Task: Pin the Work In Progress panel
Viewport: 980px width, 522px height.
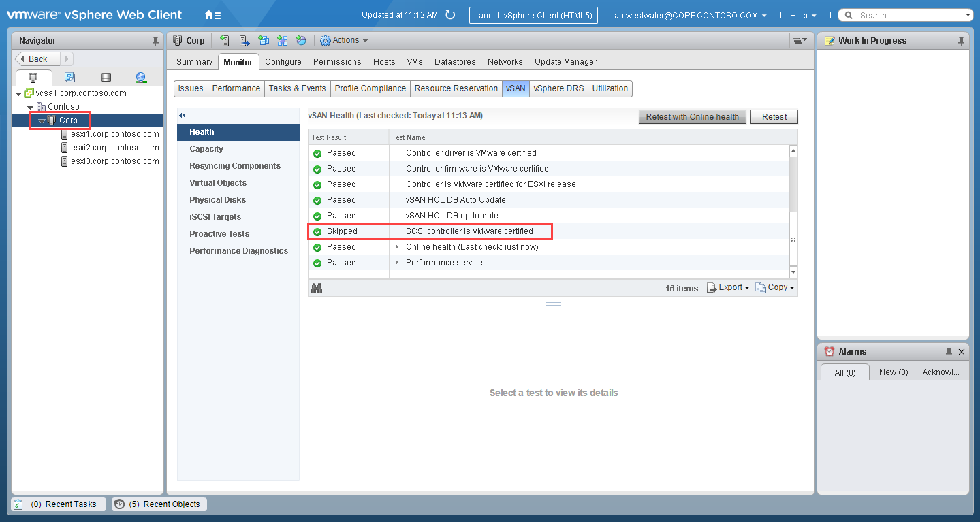Action: (x=961, y=41)
